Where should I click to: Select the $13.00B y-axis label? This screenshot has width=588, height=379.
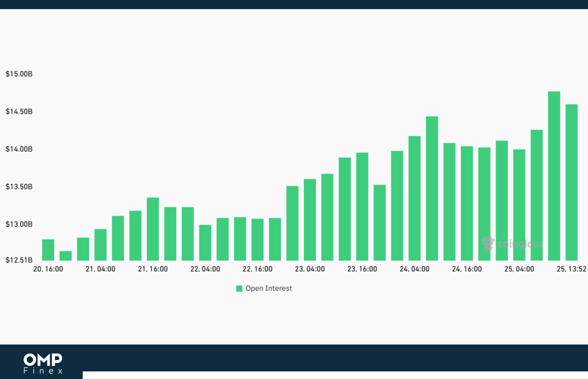[x=19, y=224]
